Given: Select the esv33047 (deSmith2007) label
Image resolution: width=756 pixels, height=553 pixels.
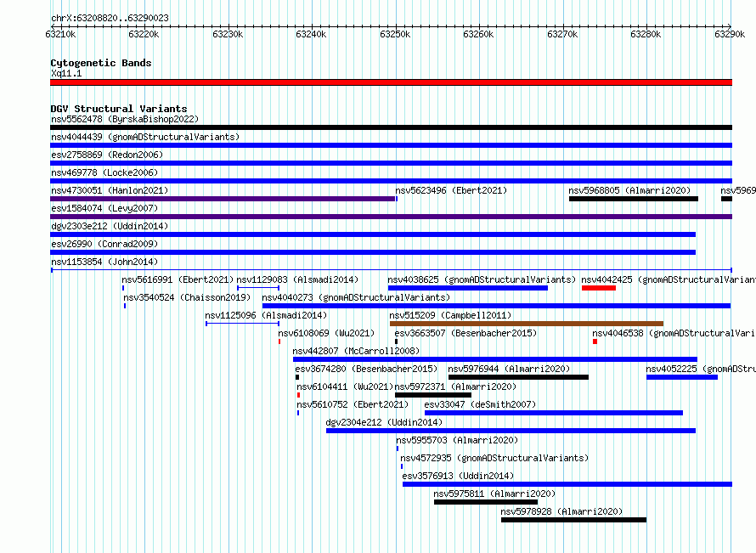Looking at the screenshot, I should pyautogui.click(x=480, y=404).
